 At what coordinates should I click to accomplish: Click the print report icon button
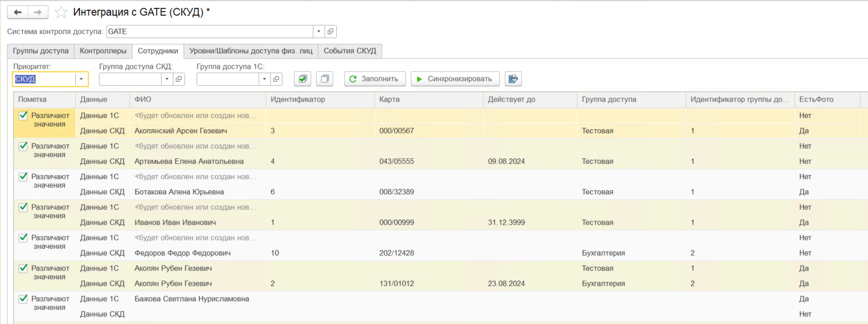tap(513, 79)
